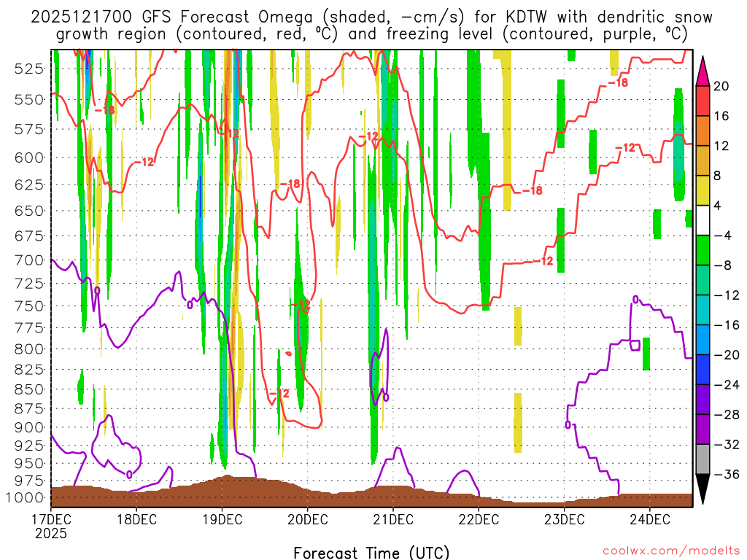Click the 750 pressure level label
Screen dimensions: 747x560
tap(28, 306)
